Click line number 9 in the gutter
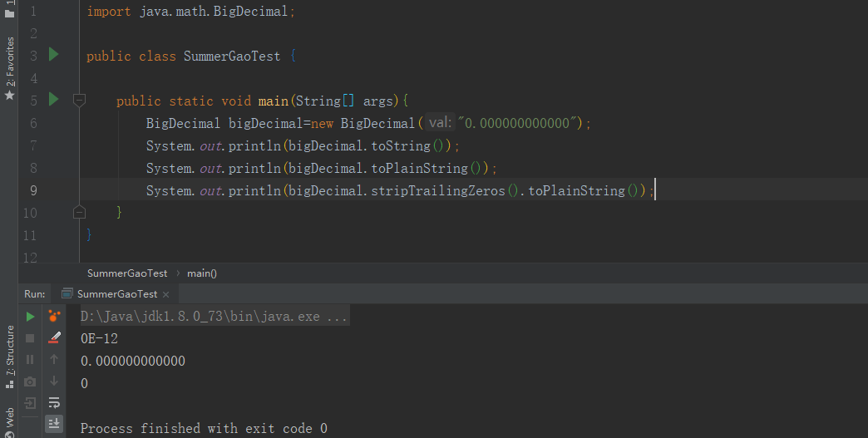868x438 pixels. pos(33,191)
